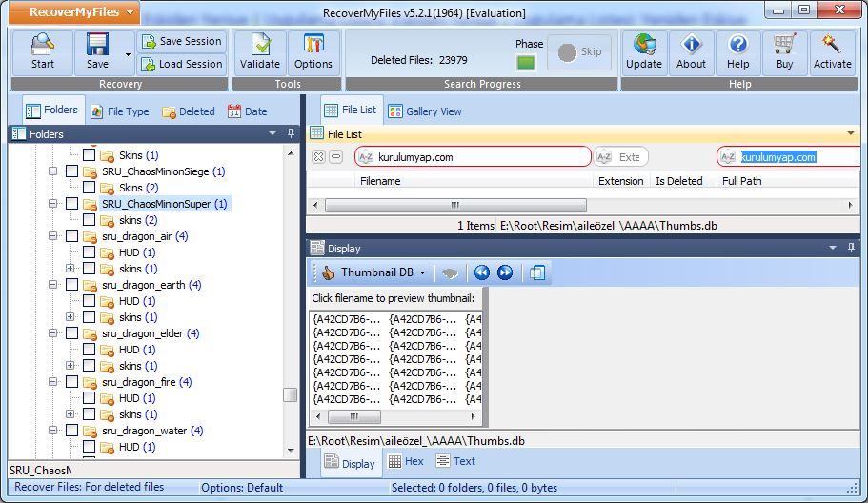Click the folder tree vertical scrollbar thumb
868x503 pixels.
[x=290, y=394]
